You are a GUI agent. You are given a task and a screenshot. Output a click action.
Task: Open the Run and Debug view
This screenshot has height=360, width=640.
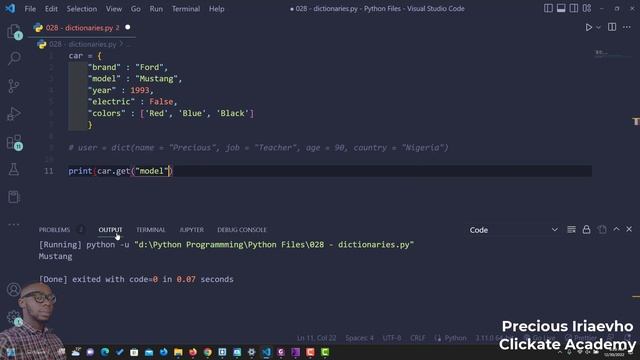tap(14, 114)
